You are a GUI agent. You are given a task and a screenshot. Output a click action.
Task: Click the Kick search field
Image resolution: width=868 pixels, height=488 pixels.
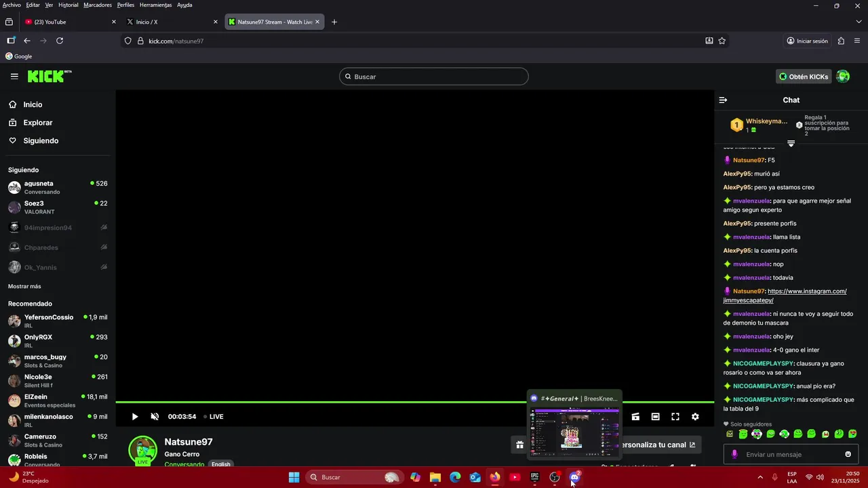(434, 77)
